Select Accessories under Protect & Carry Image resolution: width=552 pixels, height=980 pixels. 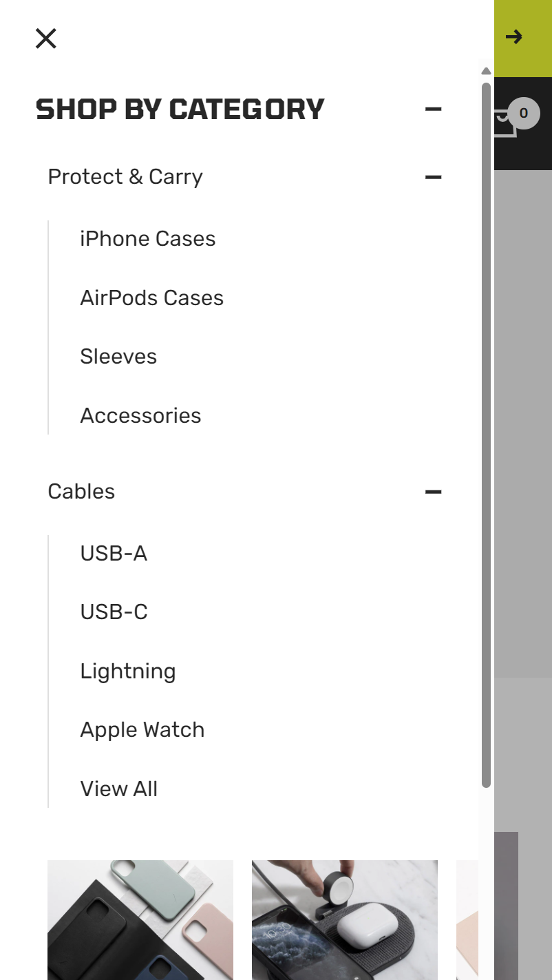(141, 416)
